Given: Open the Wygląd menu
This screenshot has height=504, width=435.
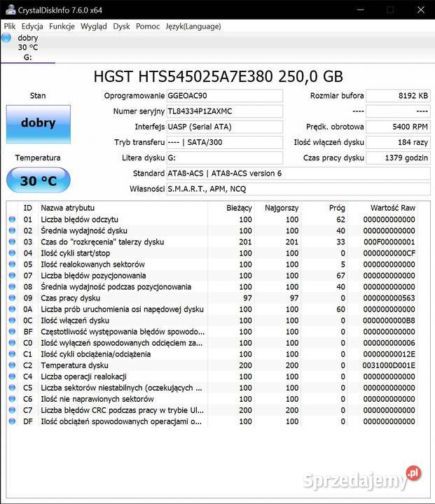Looking at the screenshot, I should tap(94, 27).
